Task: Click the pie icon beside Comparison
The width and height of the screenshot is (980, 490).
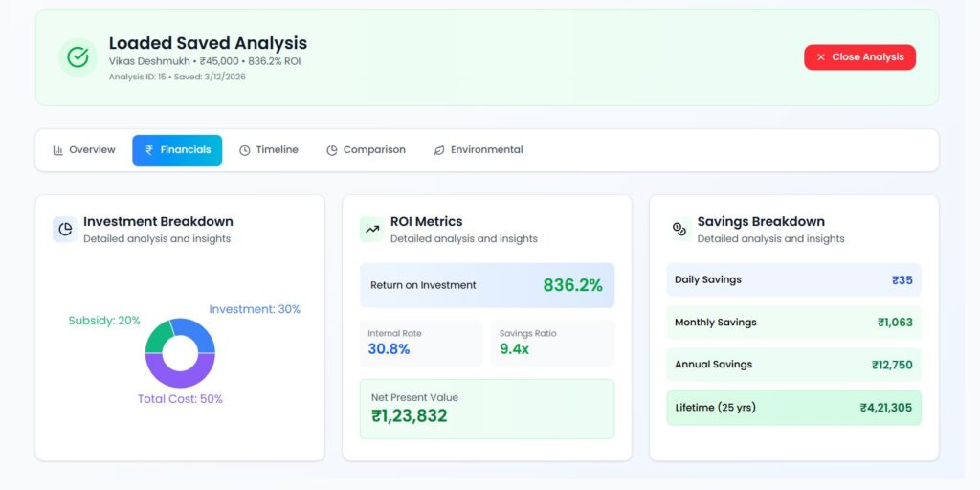Action: (x=332, y=150)
